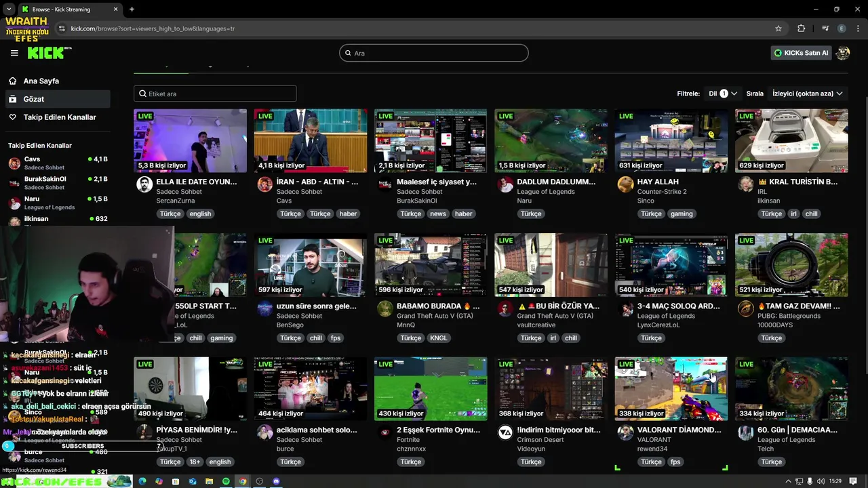The width and height of the screenshot is (868, 488).
Task: Click the gaming tag under HAY ALLAH
Action: 682,213
